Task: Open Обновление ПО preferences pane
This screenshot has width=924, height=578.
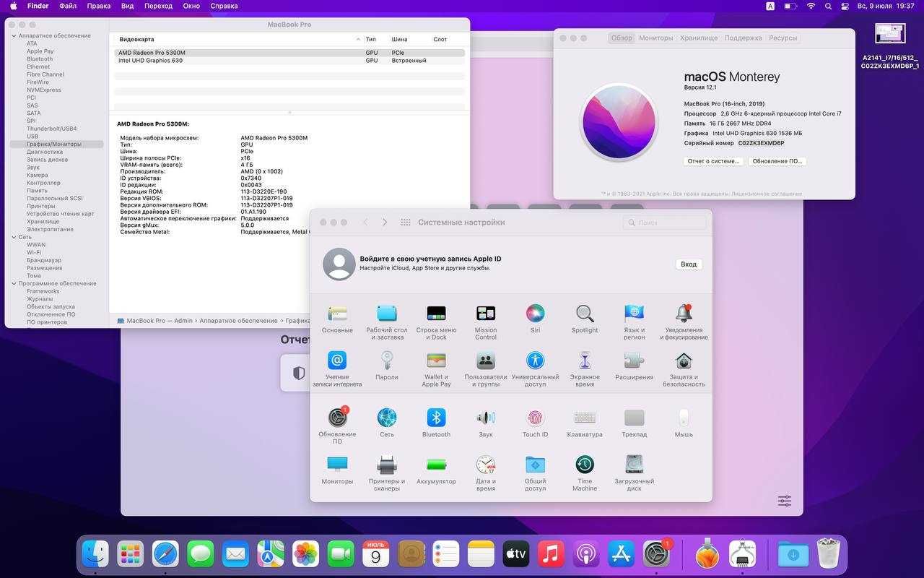Action: click(x=337, y=418)
